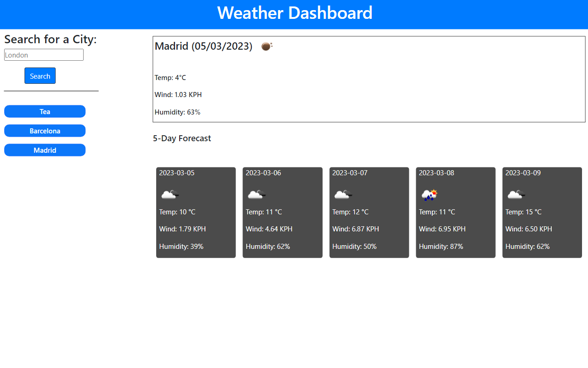Viewport: 588px width, 368px height.
Task: Click the cloud icon for 2023-03-09
Action: pos(516,195)
